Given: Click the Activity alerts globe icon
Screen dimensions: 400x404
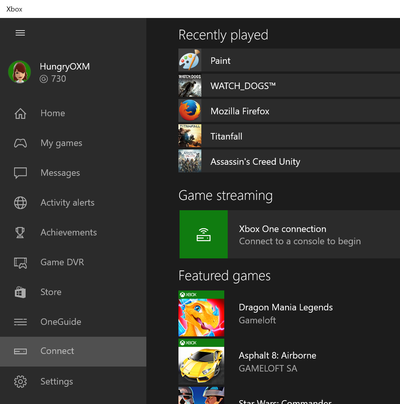Looking at the screenshot, I should [20, 203].
